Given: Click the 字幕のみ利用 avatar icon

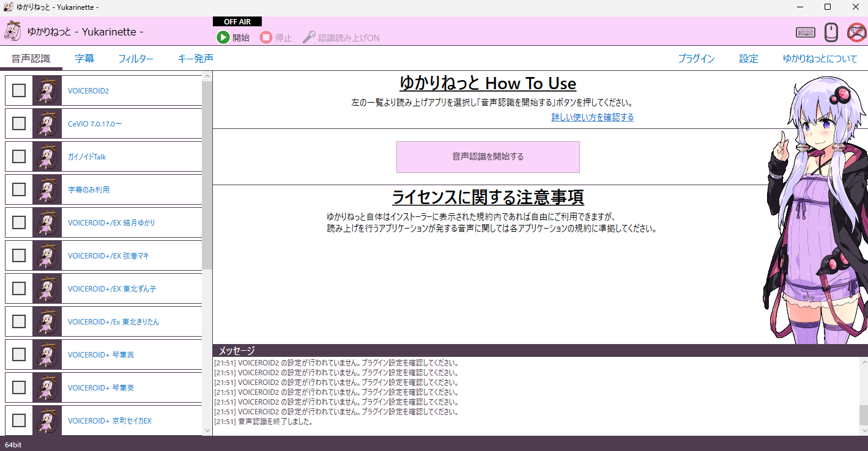Looking at the screenshot, I should click(47, 189).
